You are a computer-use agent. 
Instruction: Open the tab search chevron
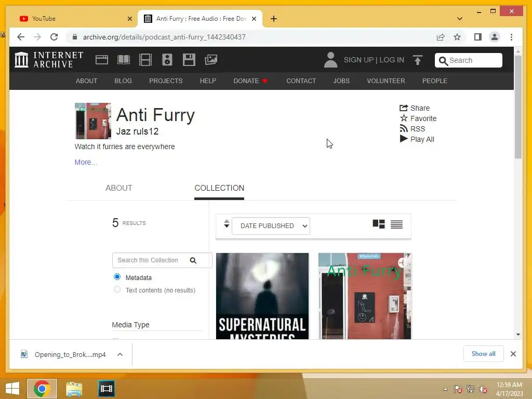point(459,19)
